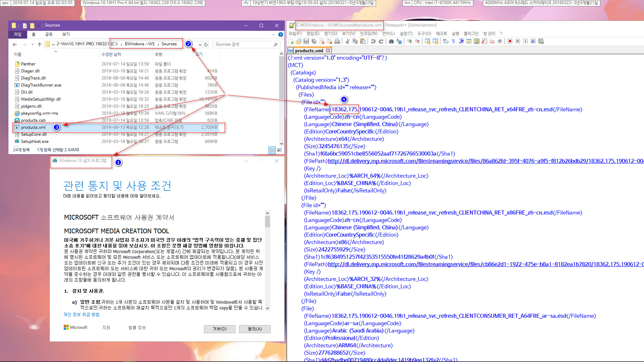Click the Paste clipboard icon in Notepad++

click(x=363, y=41)
